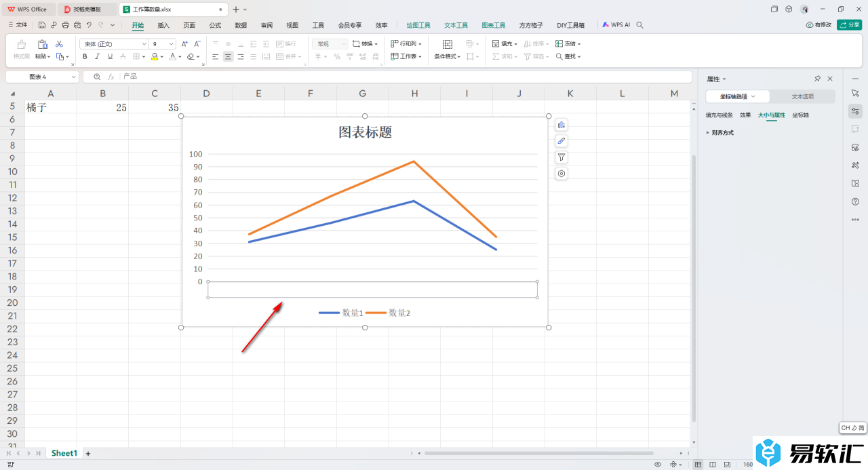
Task: Toggle Underline formatting
Action: click(111, 56)
